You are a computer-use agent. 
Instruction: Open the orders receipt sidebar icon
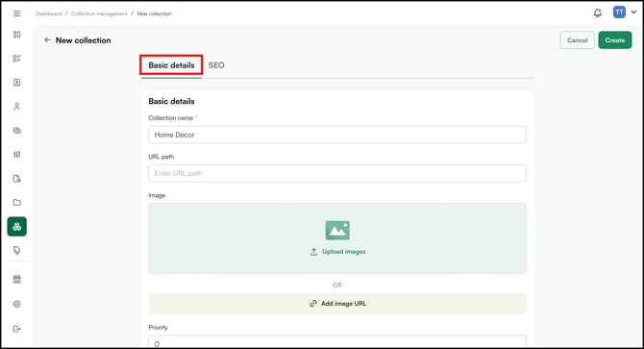17,83
